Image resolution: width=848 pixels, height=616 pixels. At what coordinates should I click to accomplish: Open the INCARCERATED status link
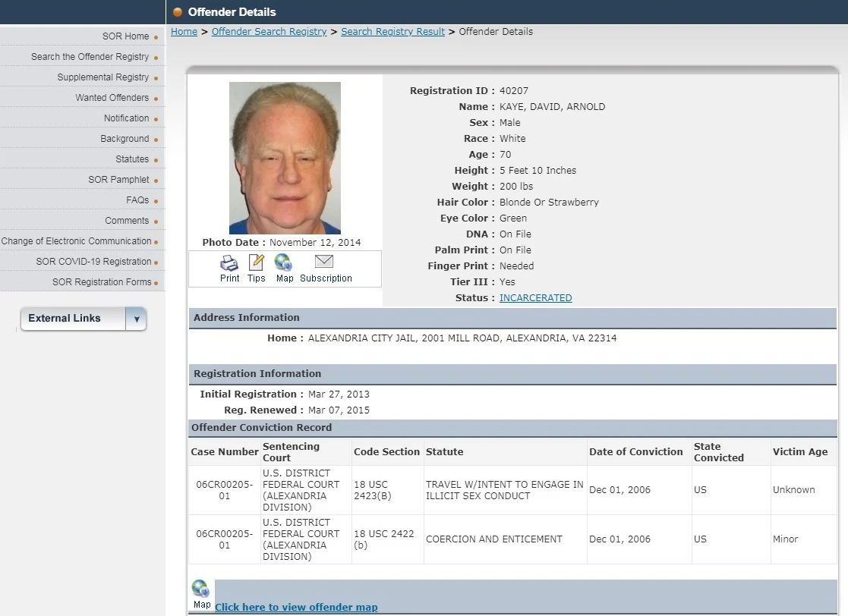(x=535, y=297)
